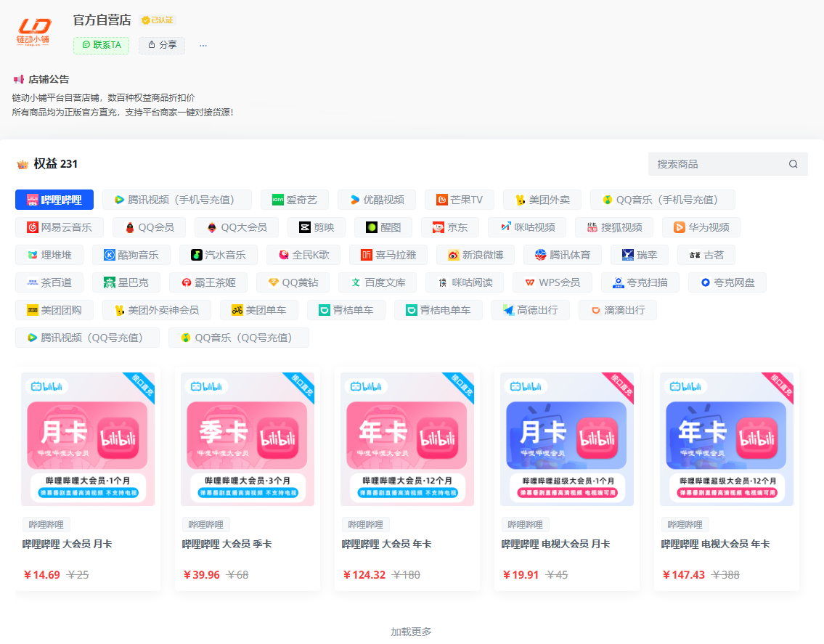Screen dimensions: 824x644
Task: Click the search magnifier icon
Action: point(793,164)
